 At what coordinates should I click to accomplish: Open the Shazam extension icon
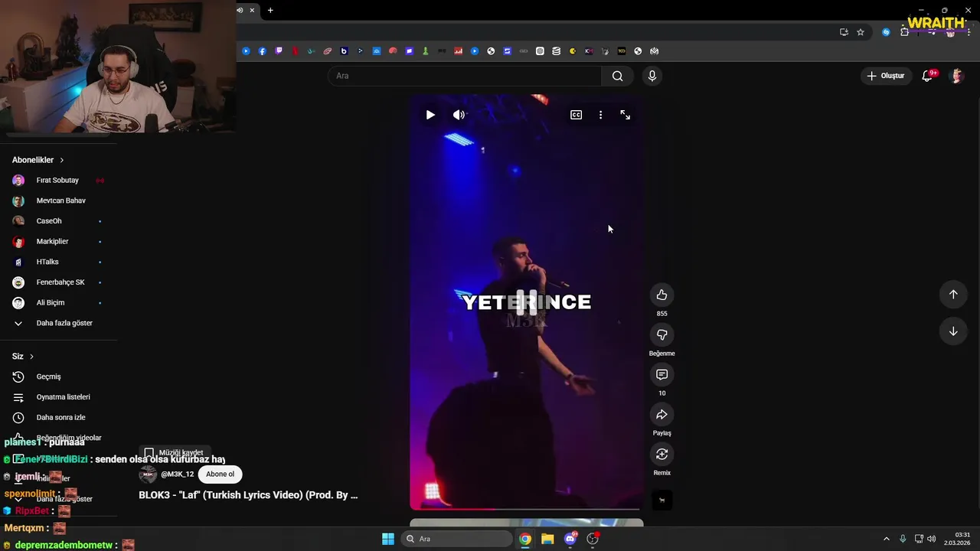(886, 32)
